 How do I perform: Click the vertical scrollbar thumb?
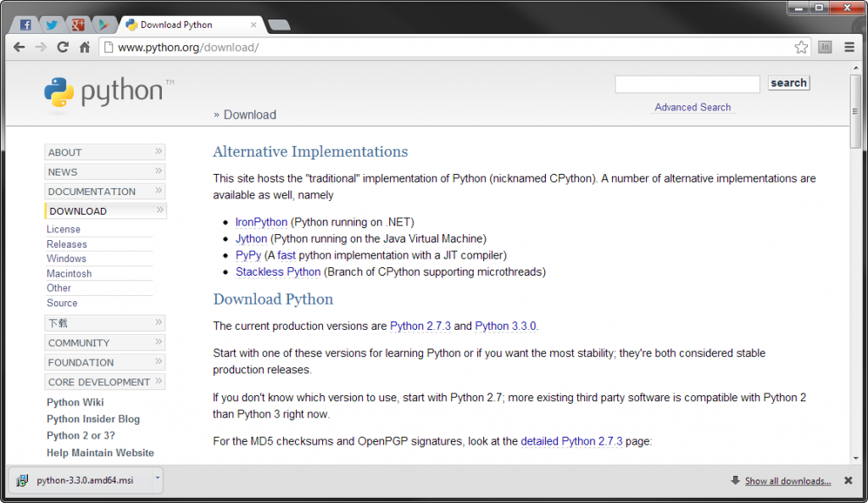tap(856, 111)
